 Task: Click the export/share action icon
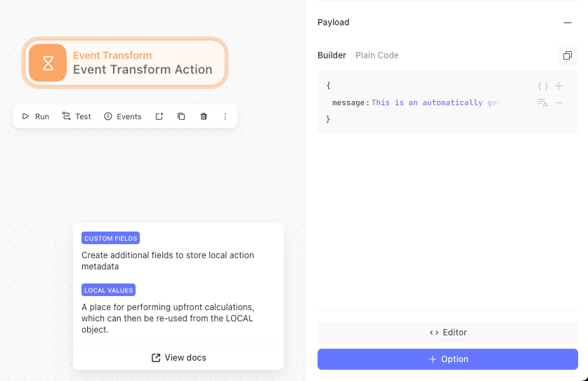point(159,116)
